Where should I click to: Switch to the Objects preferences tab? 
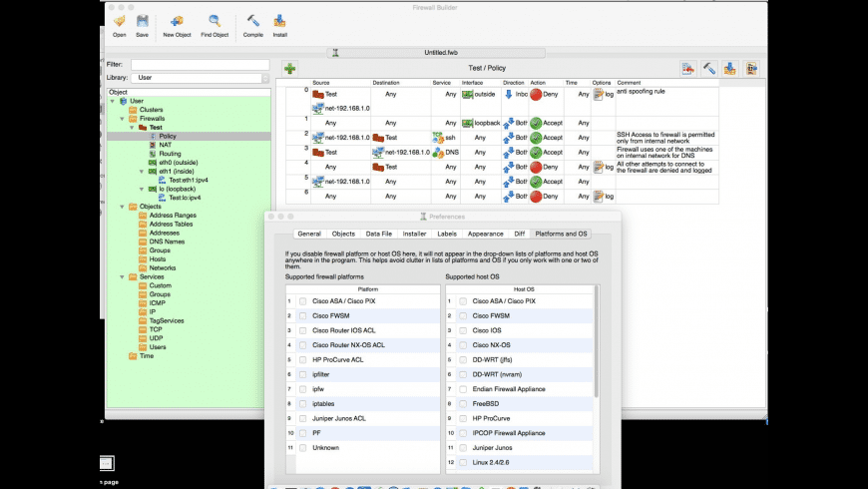click(343, 234)
